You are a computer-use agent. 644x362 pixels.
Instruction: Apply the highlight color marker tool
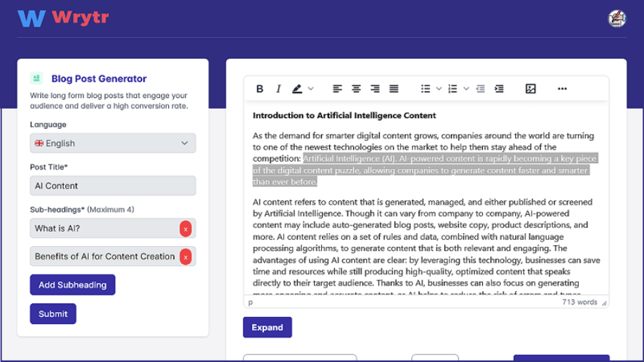pos(297,89)
